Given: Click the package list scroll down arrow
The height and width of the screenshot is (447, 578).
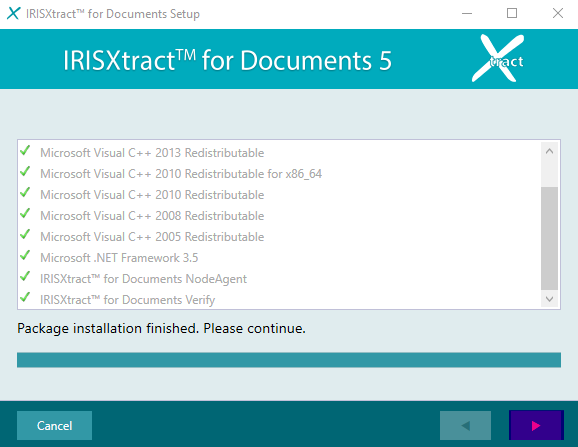Looking at the screenshot, I should point(549,299).
